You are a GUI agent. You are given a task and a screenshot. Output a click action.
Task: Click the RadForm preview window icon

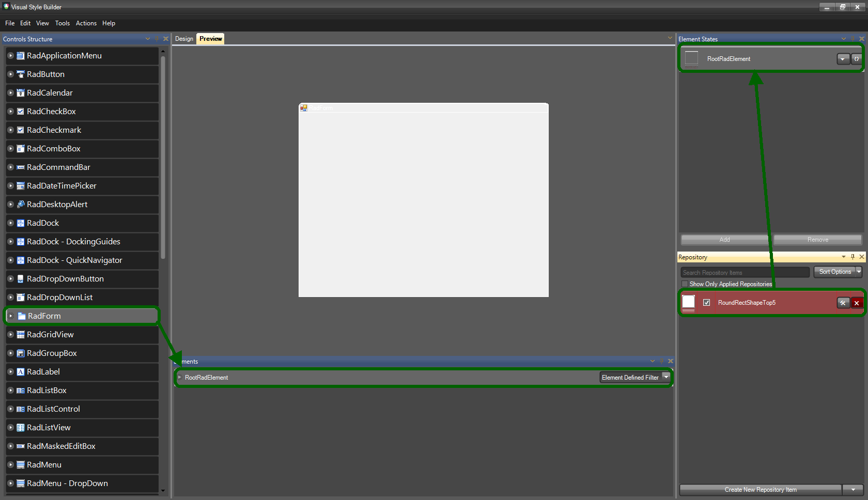pos(304,108)
